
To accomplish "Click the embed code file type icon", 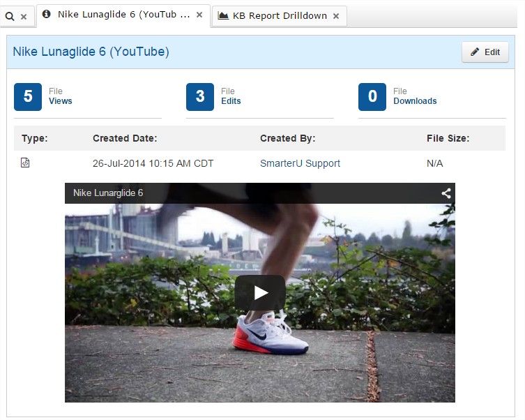I will [x=25, y=163].
